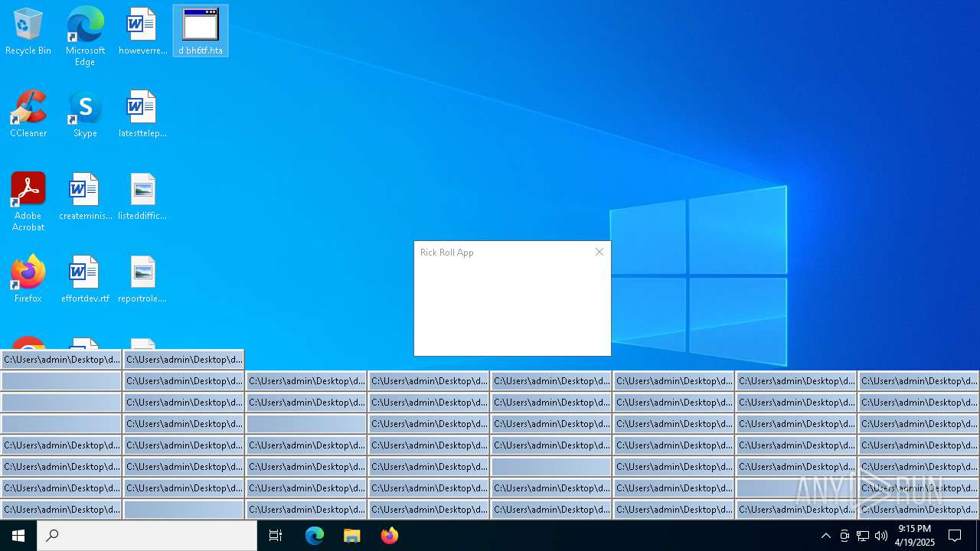The height and width of the screenshot is (551, 980).
Task: Select the d bh6tf.hta file icon
Action: click(x=201, y=32)
